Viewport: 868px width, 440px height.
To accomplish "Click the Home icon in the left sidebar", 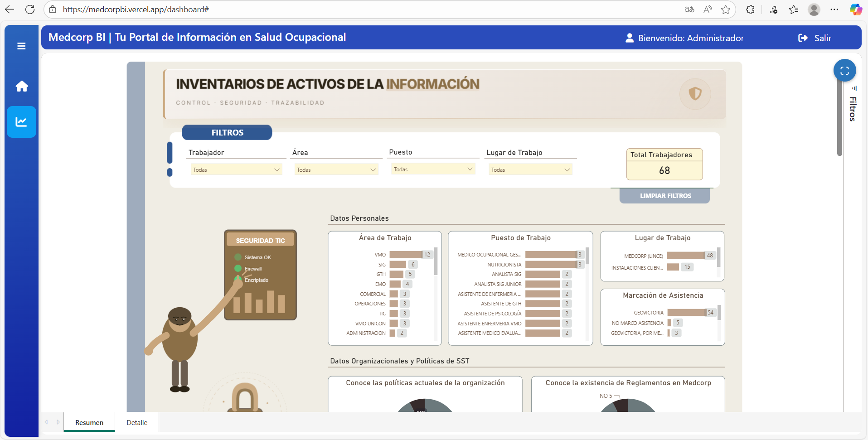I will (x=21, y=86).
